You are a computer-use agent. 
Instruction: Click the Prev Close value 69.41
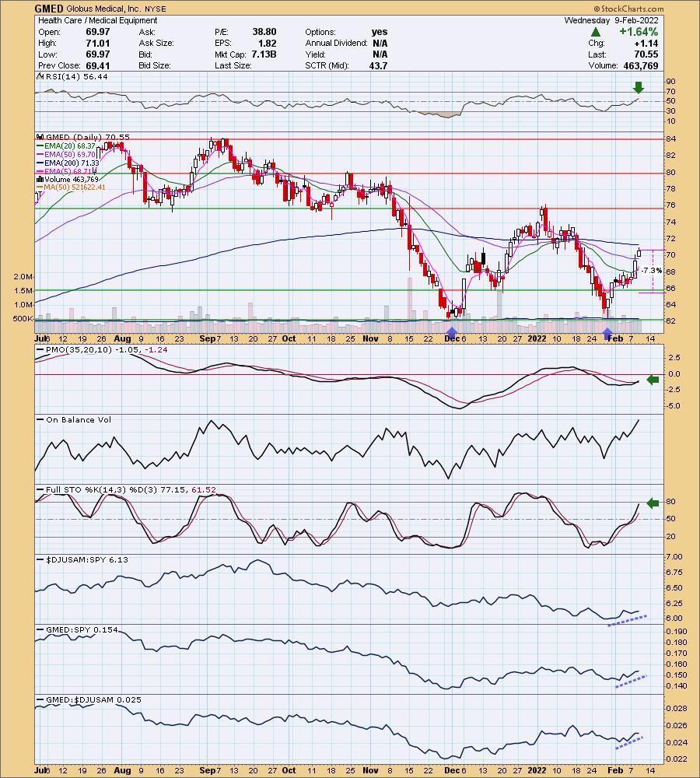click(x=98, y=65)
